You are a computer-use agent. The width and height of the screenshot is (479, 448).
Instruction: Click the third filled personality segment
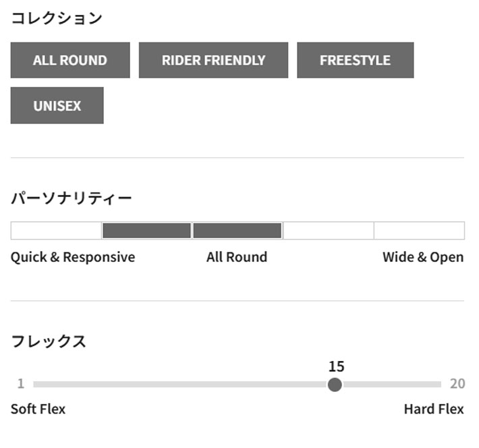tap(237, 231)
